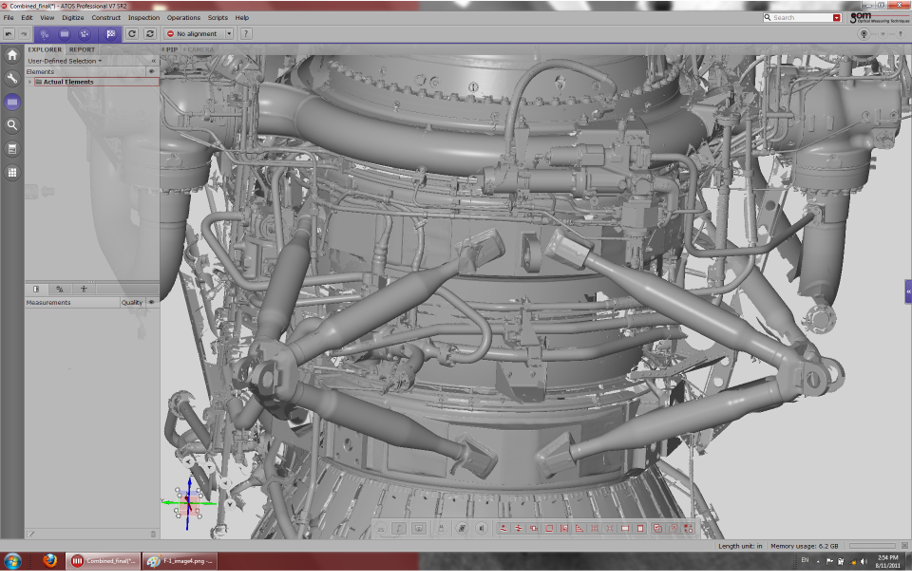Click the circular arrow reload icon in toolbar
Viewport: 912px width, 571px height.
132,34
